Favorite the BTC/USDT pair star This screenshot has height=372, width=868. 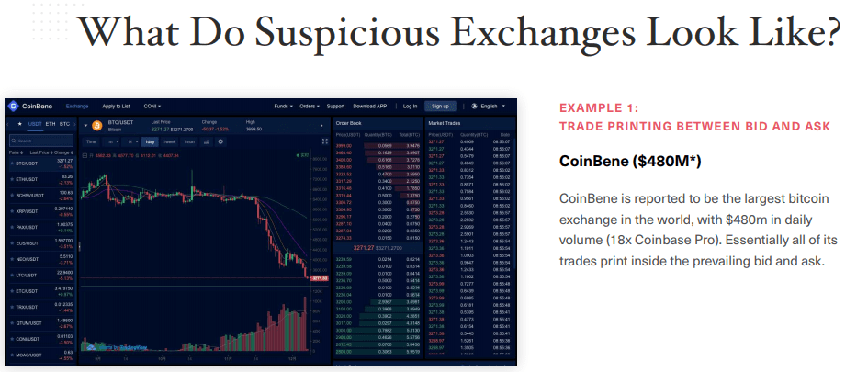pyautogui.click(x=10, y=163)
